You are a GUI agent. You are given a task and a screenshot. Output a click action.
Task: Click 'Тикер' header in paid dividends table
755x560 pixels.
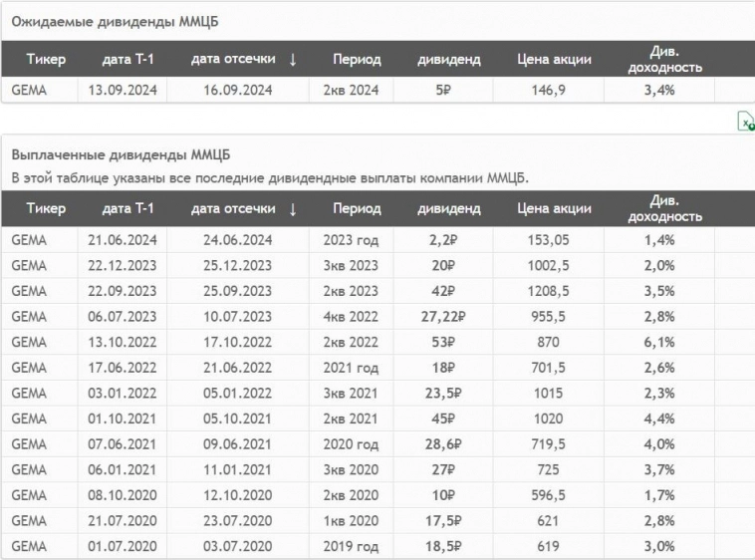[x=46, y=209]
